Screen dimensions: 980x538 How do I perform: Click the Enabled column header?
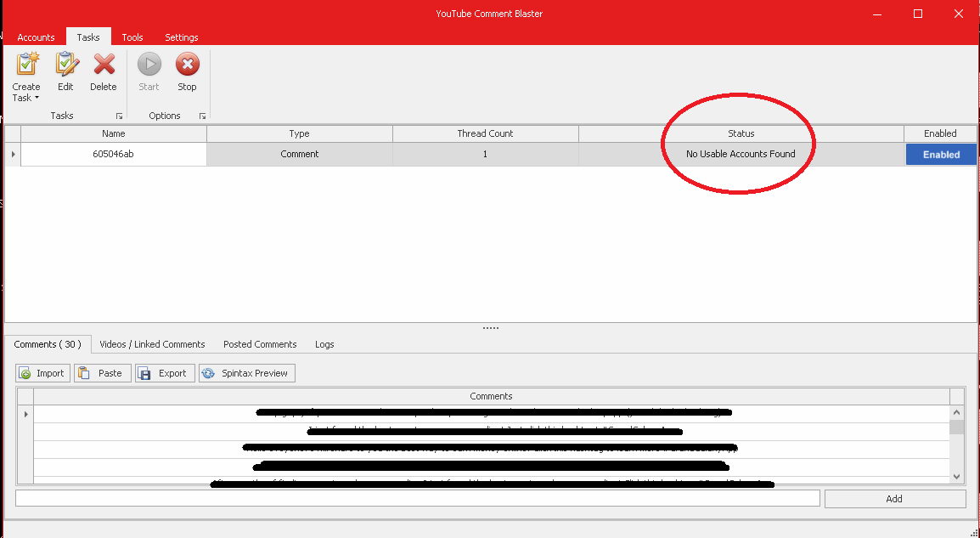pyautogui.click(x=940, y=133)
